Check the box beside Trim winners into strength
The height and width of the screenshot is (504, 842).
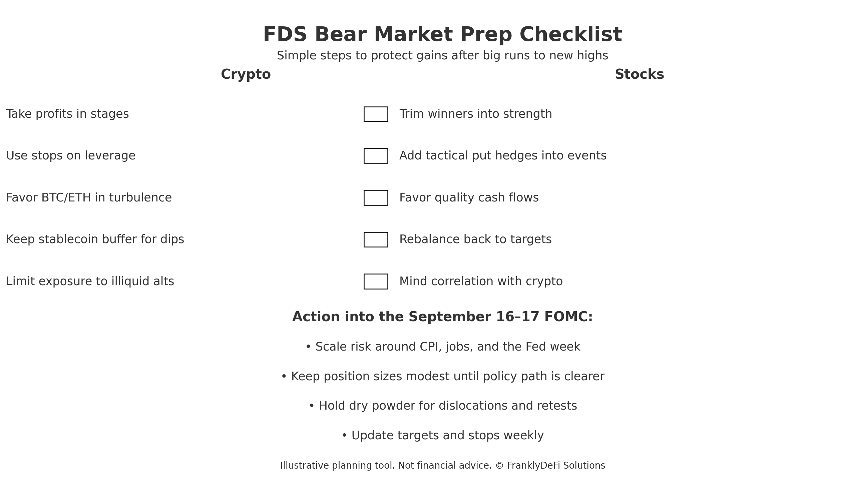click(x=376, y=114)
